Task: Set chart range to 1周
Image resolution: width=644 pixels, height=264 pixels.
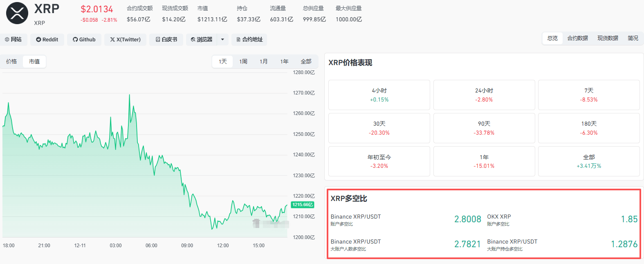Action: click(x=243, y=61)
